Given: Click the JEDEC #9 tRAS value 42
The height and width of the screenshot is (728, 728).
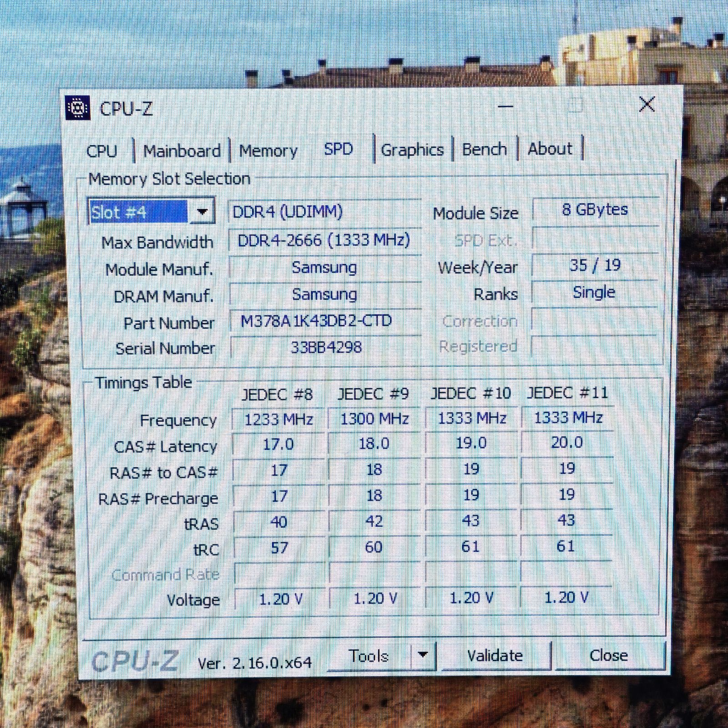Looking at the screenshot, I should tap(374, 521).
